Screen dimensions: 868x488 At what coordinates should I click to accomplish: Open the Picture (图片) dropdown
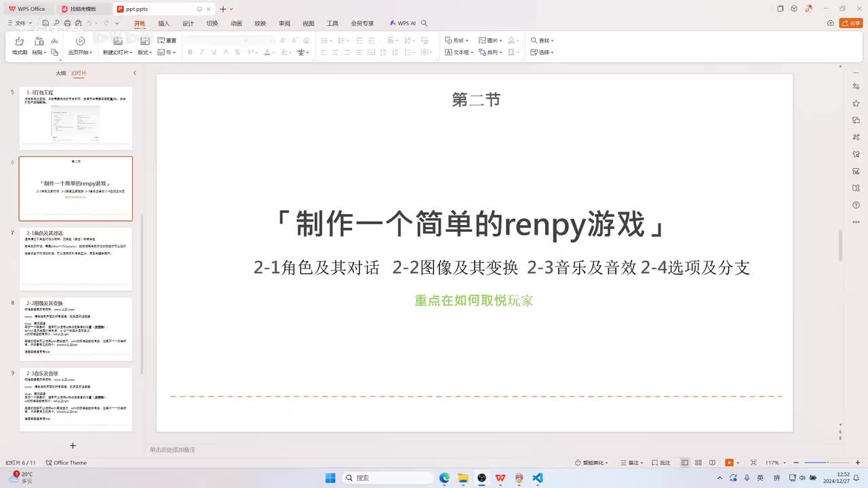(490, 41)
